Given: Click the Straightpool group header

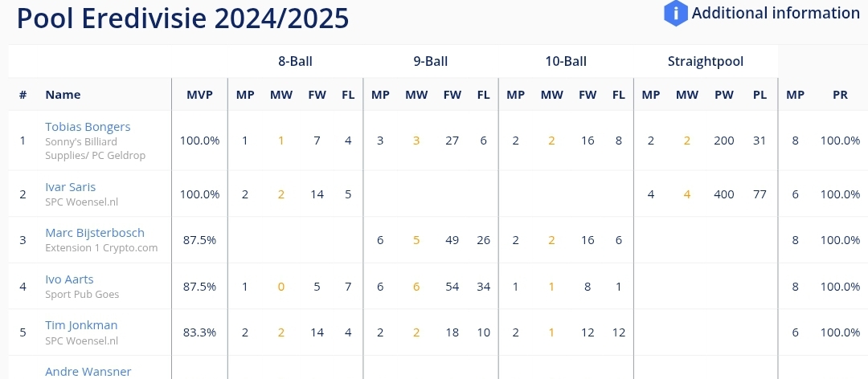Looking at the screenshot, I should click(706, 61).
